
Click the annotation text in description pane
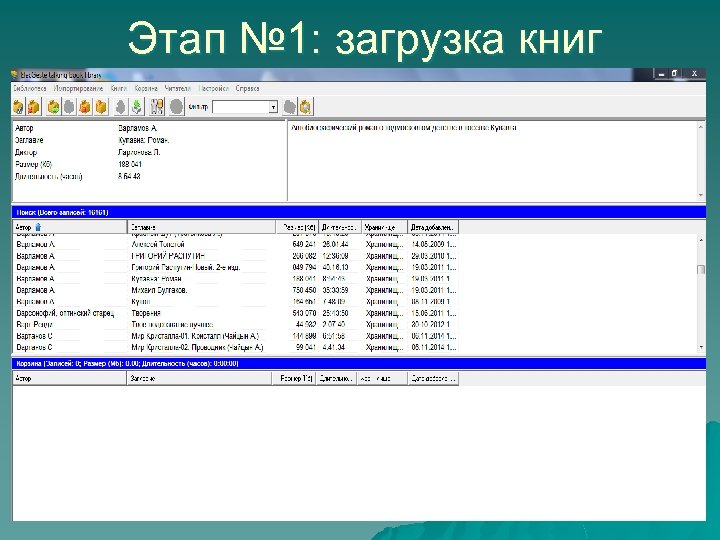pyautogui.click(x=404, y=128)
